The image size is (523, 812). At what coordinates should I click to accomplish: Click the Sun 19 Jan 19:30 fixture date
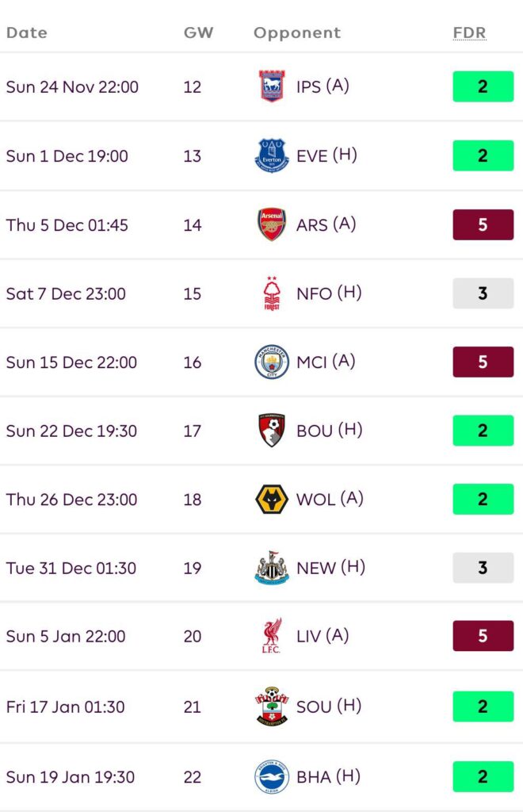[71, 777]
